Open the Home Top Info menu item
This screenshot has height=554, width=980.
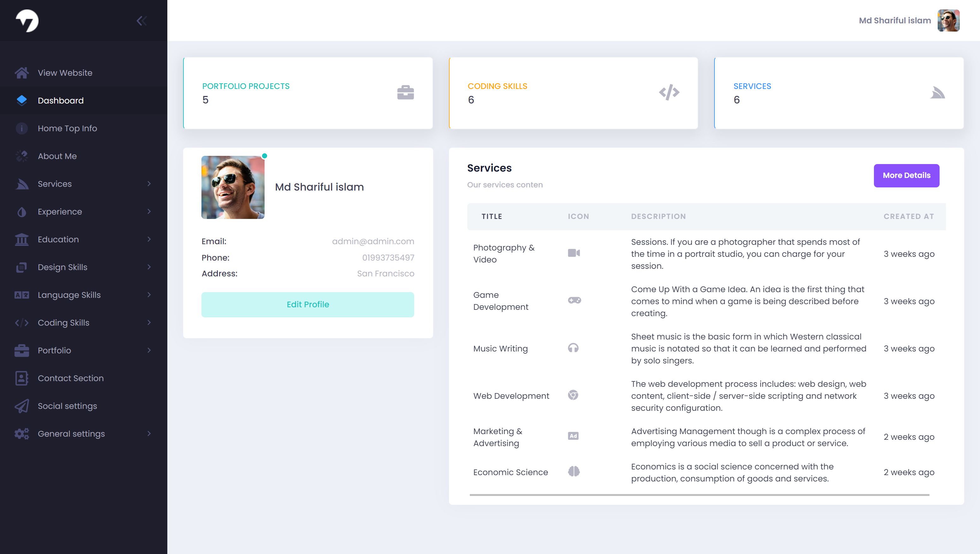[x=67, y=128]
